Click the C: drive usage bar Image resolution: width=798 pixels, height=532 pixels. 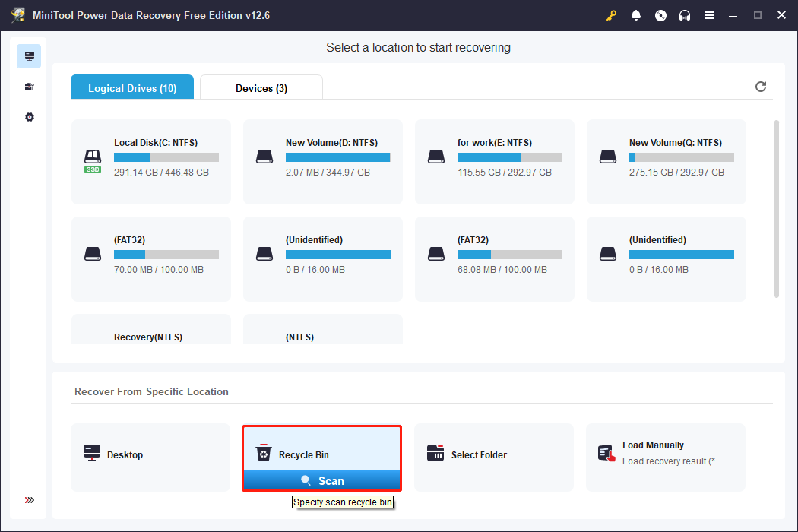166,157
